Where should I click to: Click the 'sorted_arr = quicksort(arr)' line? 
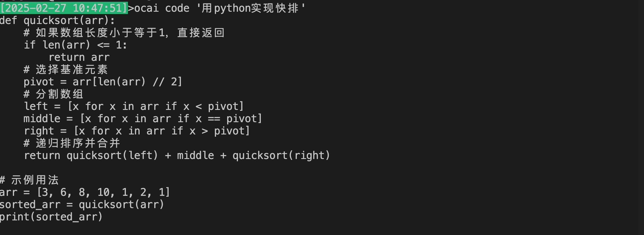click(82, 205)
